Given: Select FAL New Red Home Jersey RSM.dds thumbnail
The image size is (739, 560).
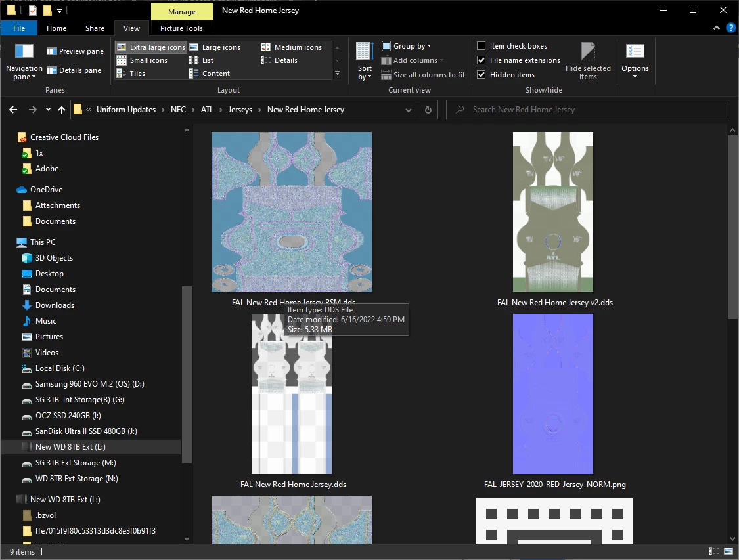Looking at the screenshot, I should [291, 212].
